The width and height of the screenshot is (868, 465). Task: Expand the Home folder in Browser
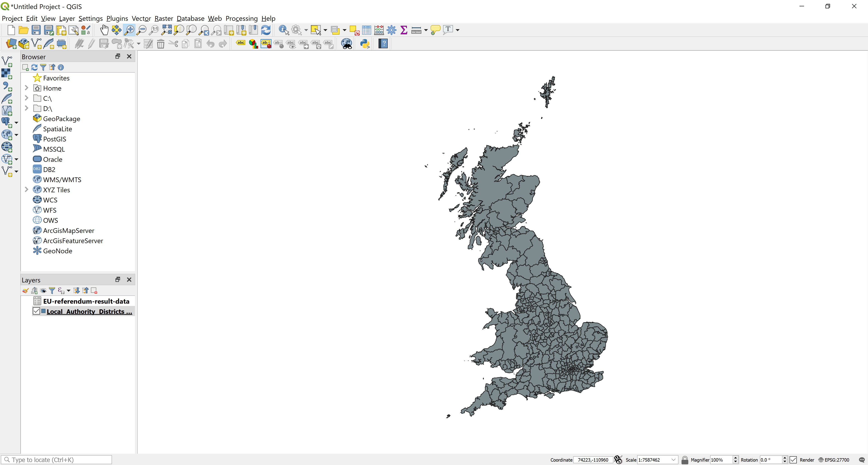(x=26, y=88)
